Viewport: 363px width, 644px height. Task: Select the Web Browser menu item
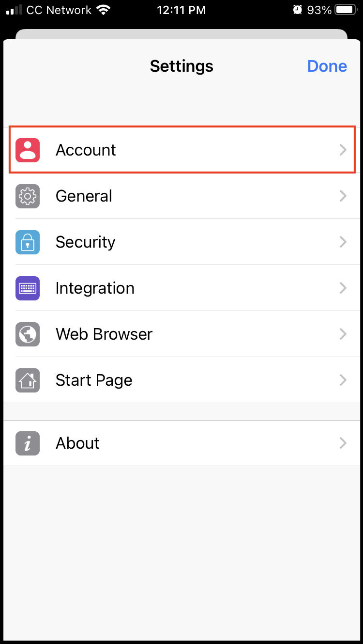[182, 334]
